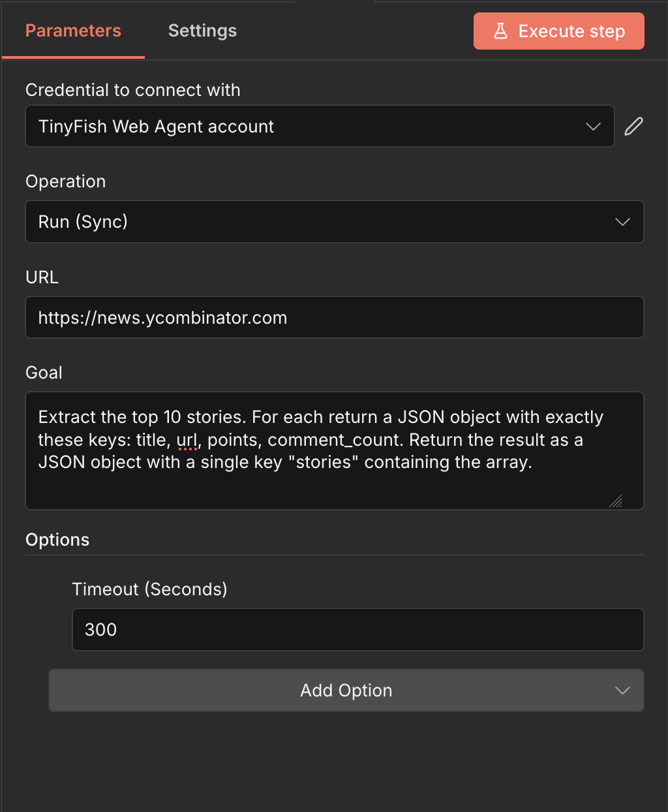Image resolution: width=668 pixels, height=812 pixels.
Task: Select the TinyFish Web Agent account text
Action: (156, 126)
